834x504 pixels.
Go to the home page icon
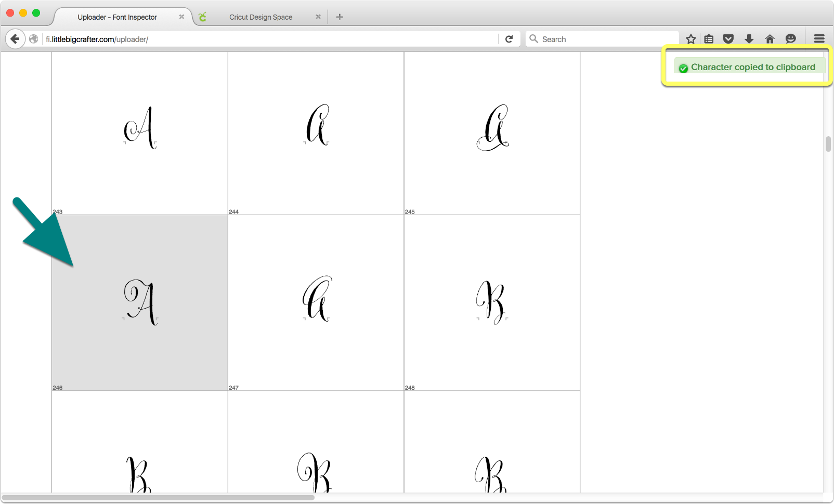770,39
